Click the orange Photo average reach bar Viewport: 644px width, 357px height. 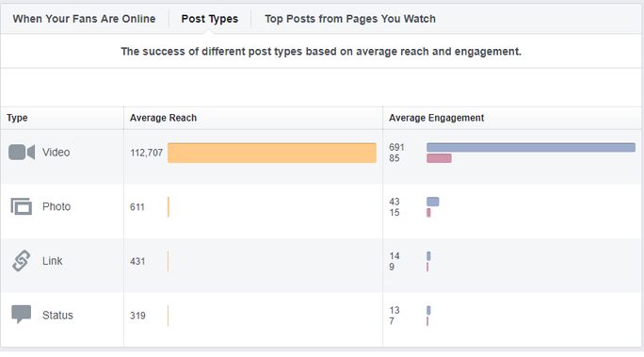[x=169, y=207]
